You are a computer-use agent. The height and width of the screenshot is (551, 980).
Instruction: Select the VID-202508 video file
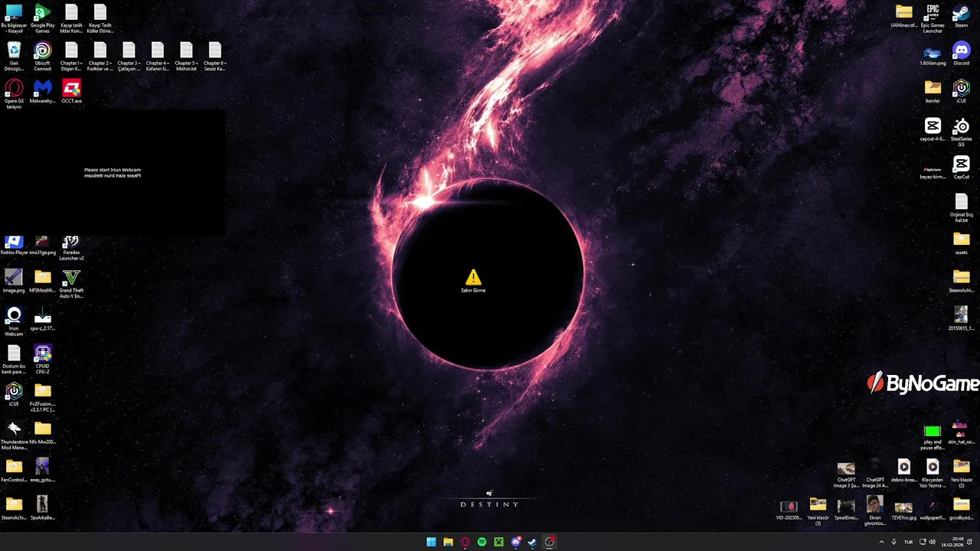789,507
